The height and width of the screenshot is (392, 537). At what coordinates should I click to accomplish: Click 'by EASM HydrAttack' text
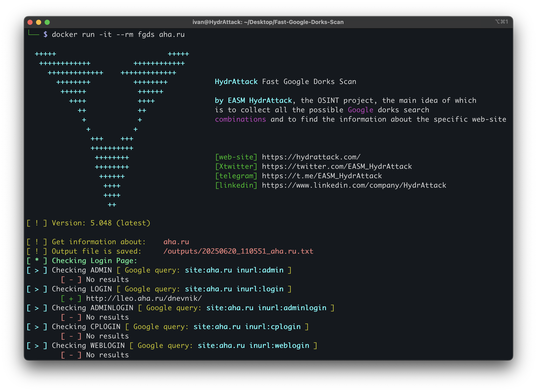tap(253, 101)
